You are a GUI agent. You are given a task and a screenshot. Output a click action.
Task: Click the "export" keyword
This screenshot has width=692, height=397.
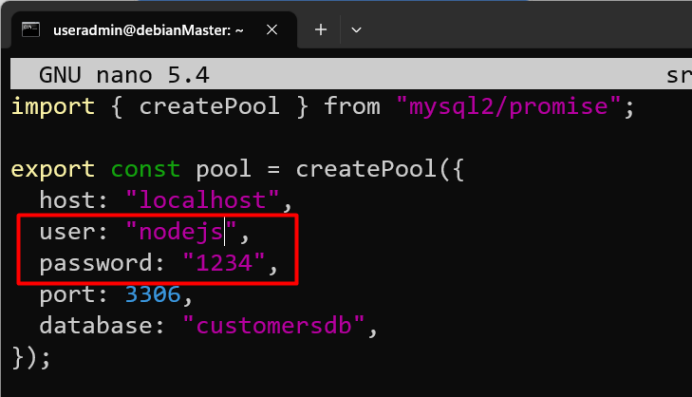coord(53,169)
